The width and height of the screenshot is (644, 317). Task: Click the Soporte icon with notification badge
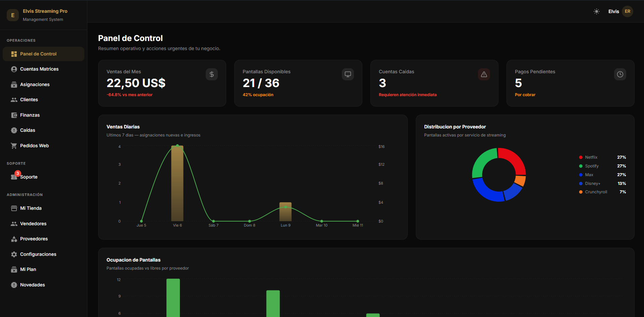coord(14,176)
